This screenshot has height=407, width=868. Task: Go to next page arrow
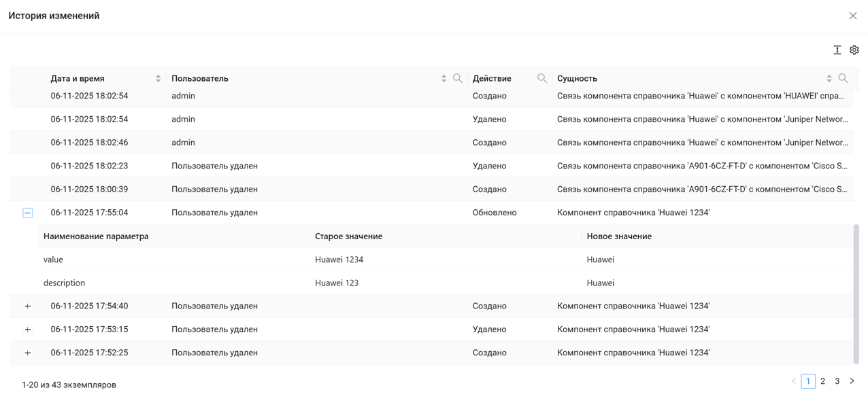click(852, 381)
